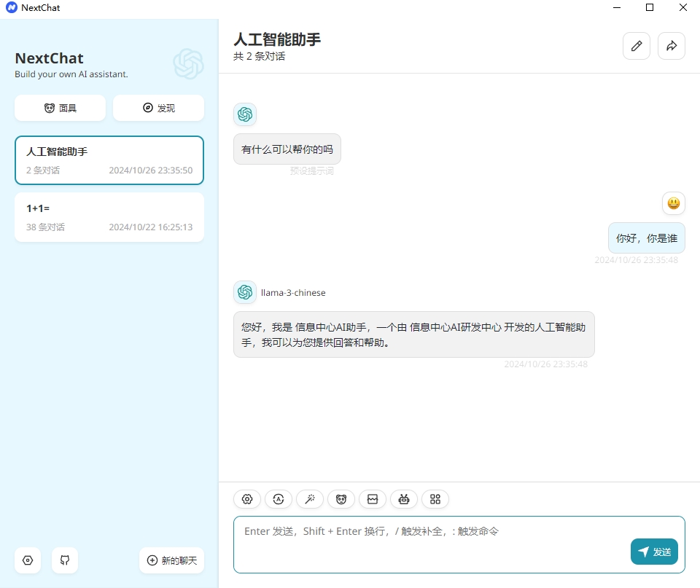700x588 pixels.
Task: Click the llama-3-chinese bot avatar
Action: [245, 292]
